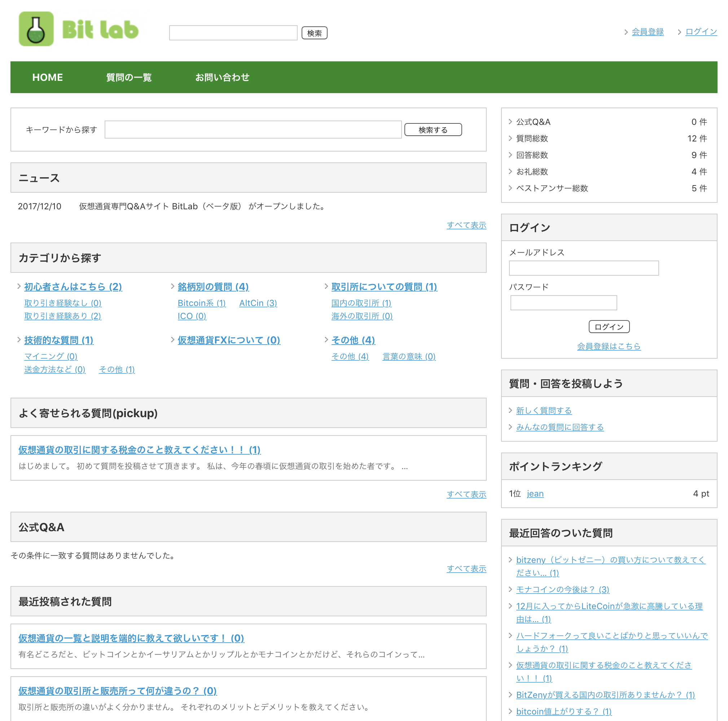This screenshot has width=728, height=721.
Task: Switch to the HOME tab
Action: coord(48,77)
